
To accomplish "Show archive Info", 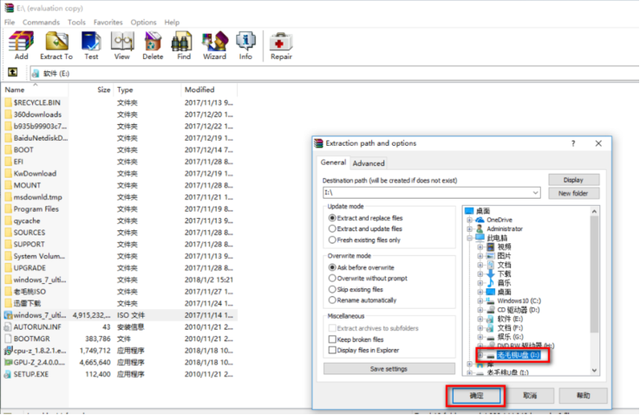I will tap(245, 41).
